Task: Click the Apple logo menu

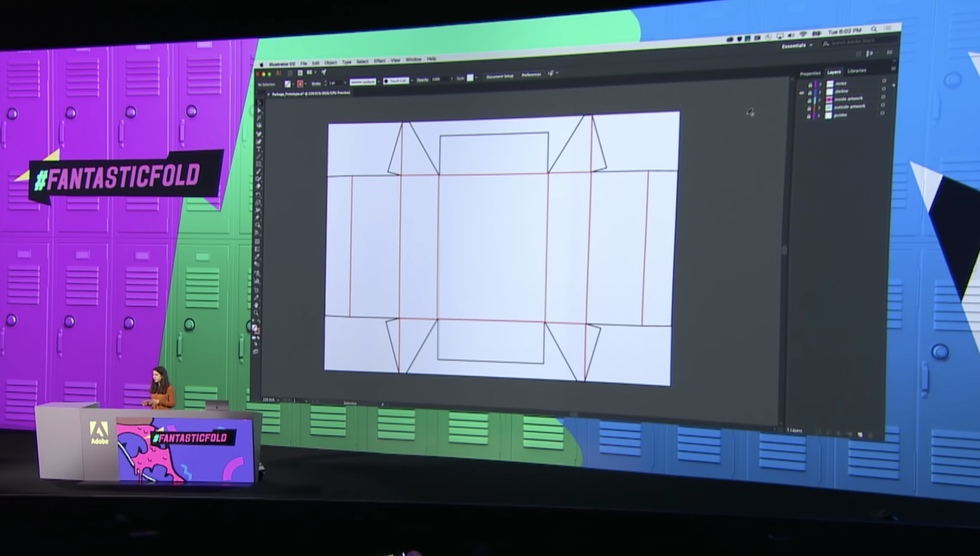Action: click(261, 65)
